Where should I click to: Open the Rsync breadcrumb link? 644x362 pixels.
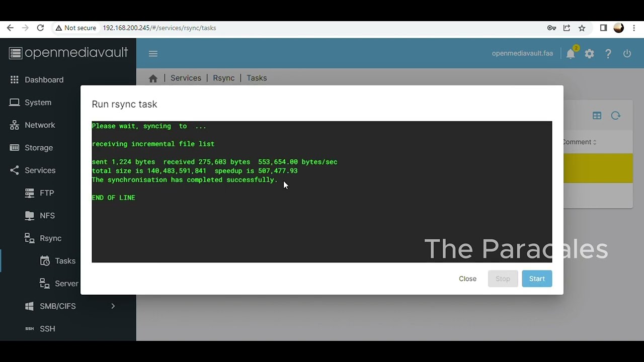coord(223,78)
